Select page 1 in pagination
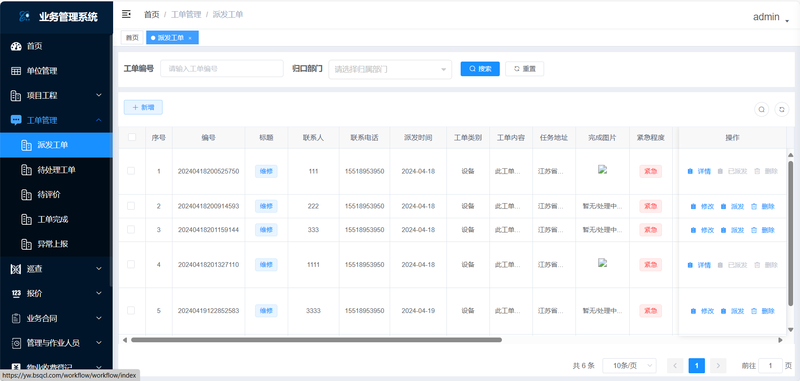 (x=696, y=365)
